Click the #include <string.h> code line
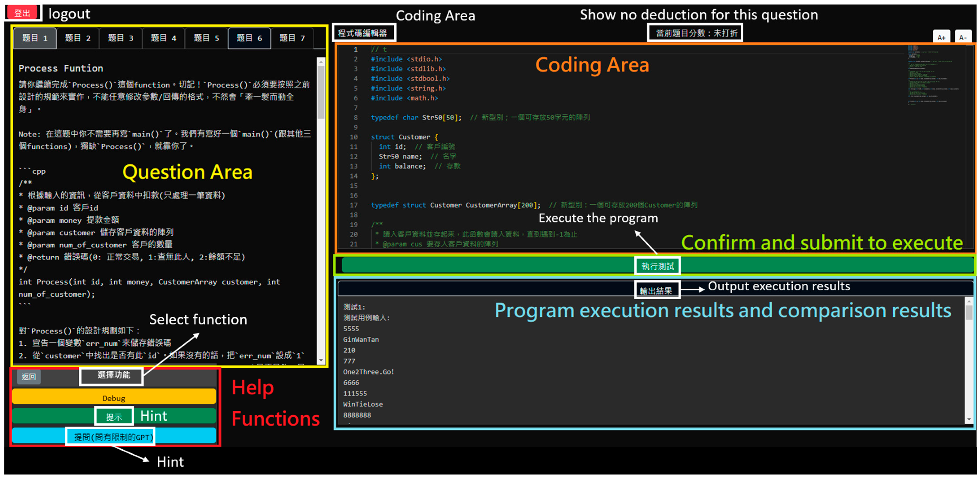Screen dimensions: 980x480 408,88
